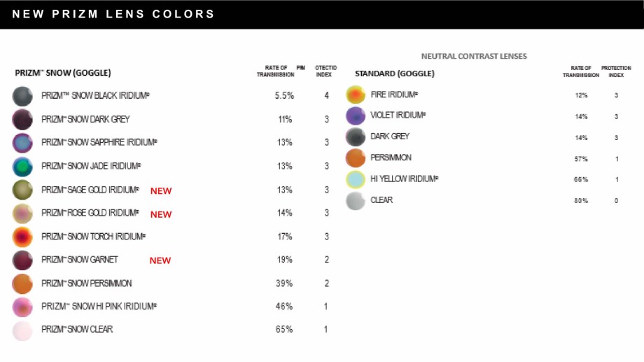Image resolution: width=644 pixels, height=362 pixels.
Task: Click the Prizm Snow Persimmon lens icon
Action: pyautogui.click(x=22, y=284)
